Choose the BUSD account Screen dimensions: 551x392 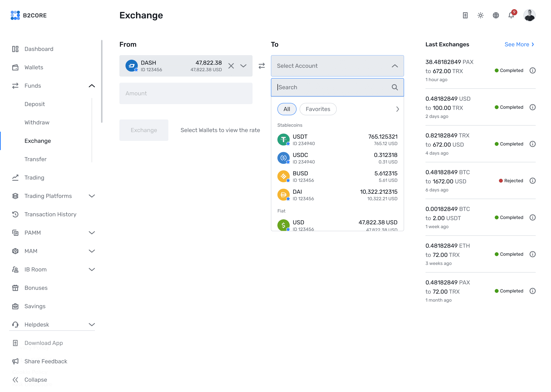click(337, 177)
